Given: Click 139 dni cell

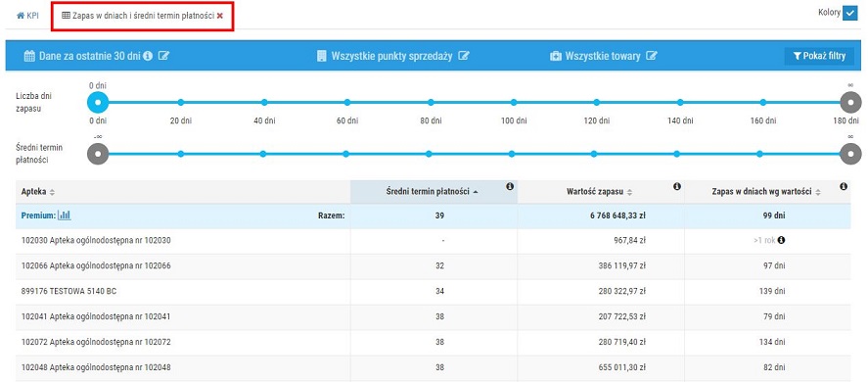Looking at the screenshot, I should point(772,292).
